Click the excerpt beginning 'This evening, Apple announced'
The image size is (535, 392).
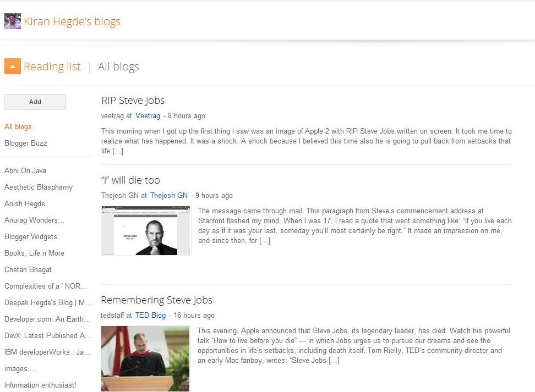pos(354,346)
